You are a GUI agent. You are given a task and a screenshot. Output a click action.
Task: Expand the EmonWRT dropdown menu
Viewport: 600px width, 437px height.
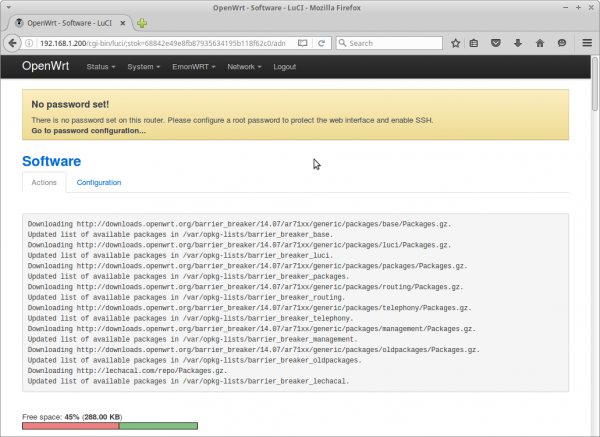(194, 67)
